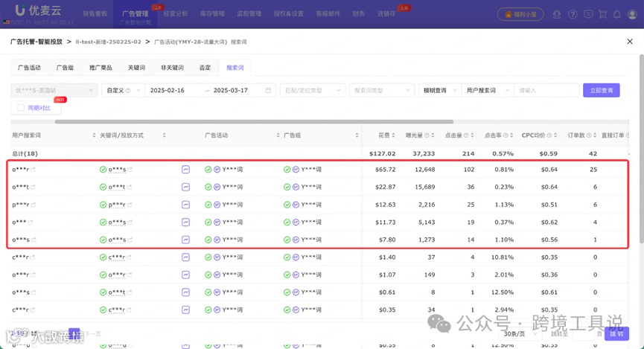Open trend chart icon for first o***r row
This screenshot has width=644, height=349.
click(x=185, y=170)
